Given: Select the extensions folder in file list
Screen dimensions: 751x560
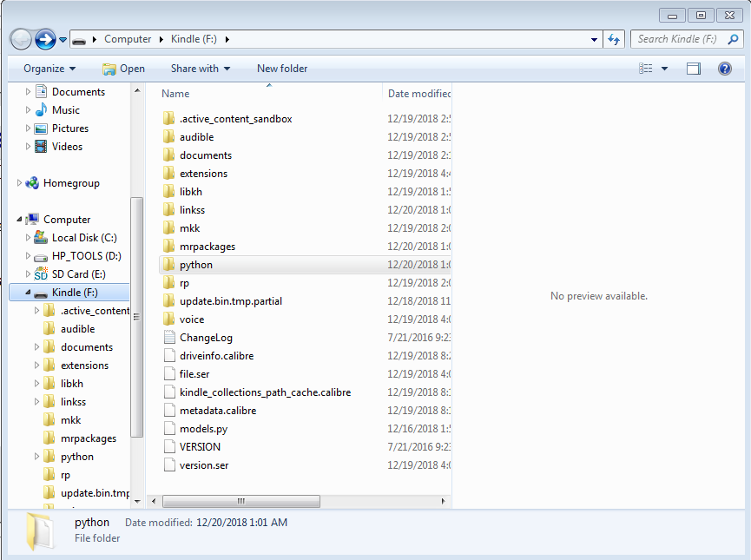Looking at the screenshot, I should click(203, 174).
